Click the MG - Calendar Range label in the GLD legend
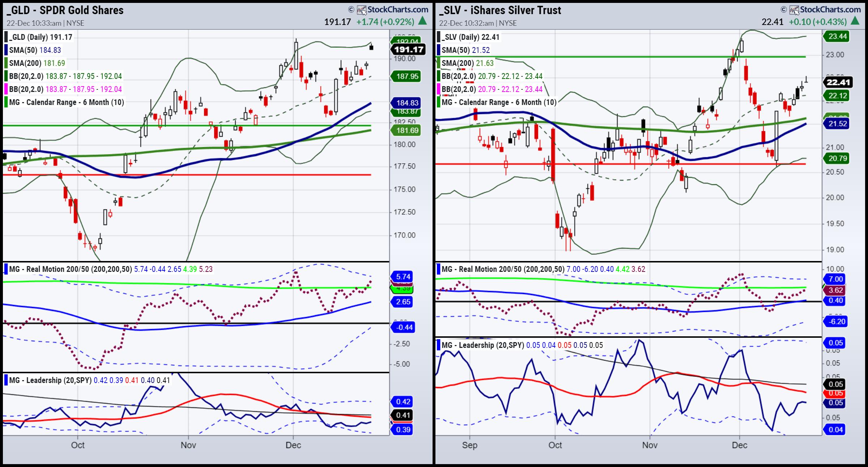The height and width of the screenshot is (467, 868). coord(67,102)
